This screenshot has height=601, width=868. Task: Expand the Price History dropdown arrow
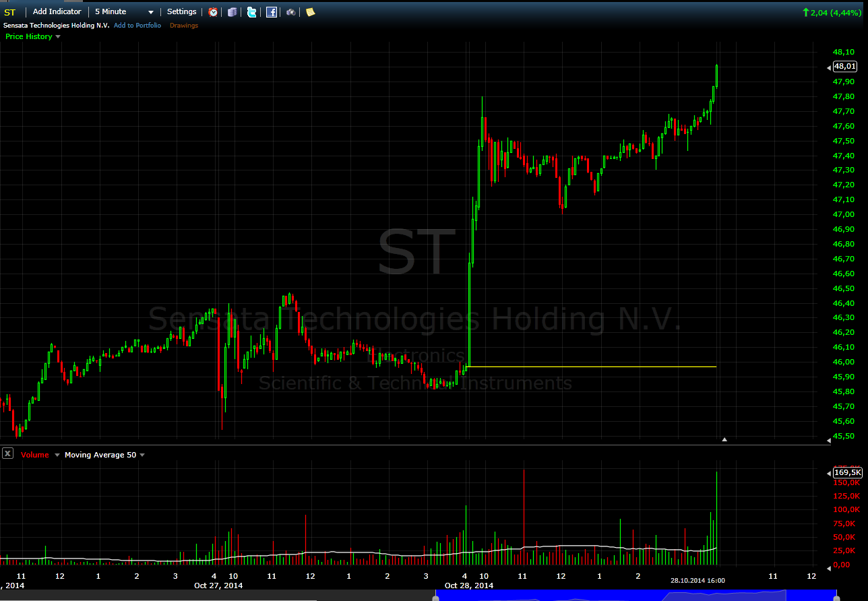tap(57, 36)
